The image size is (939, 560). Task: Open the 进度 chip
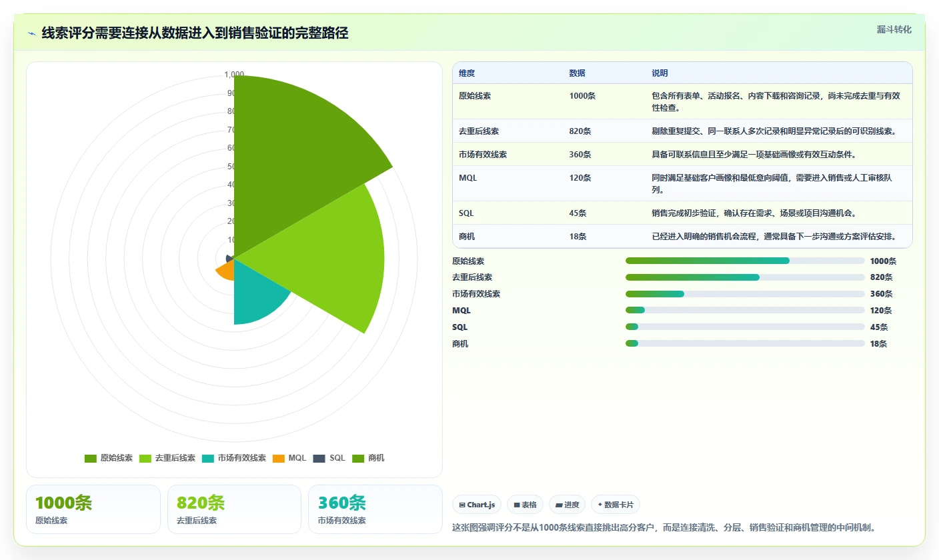click(x=567, y=505)
